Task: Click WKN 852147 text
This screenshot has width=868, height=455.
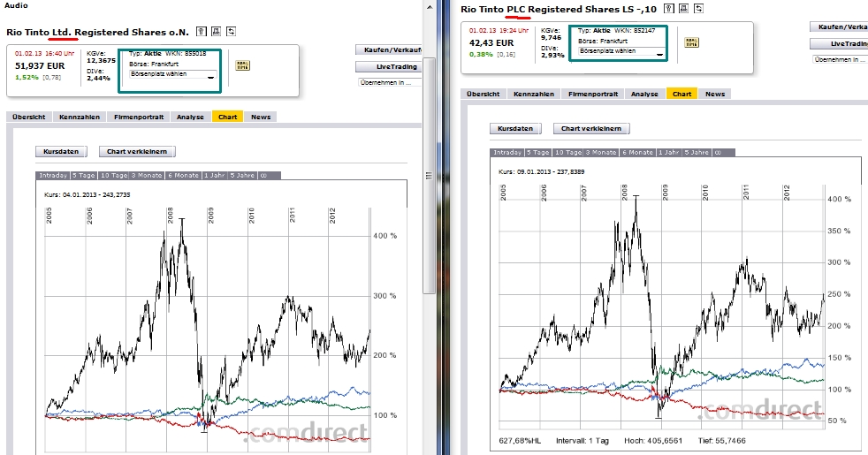Action: tap(635, 30)
